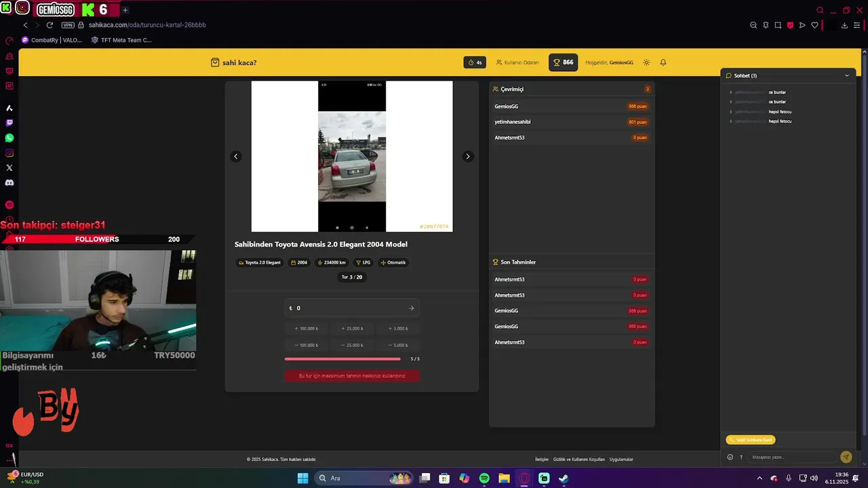
Task: Open Spotify from the taskbar
Action: click(x=484, y=478)
